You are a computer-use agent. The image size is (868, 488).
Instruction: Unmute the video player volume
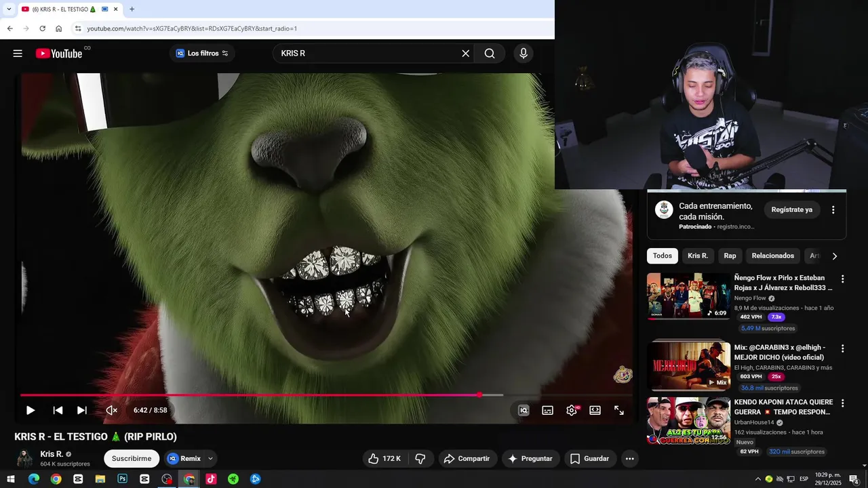point(111,410)
